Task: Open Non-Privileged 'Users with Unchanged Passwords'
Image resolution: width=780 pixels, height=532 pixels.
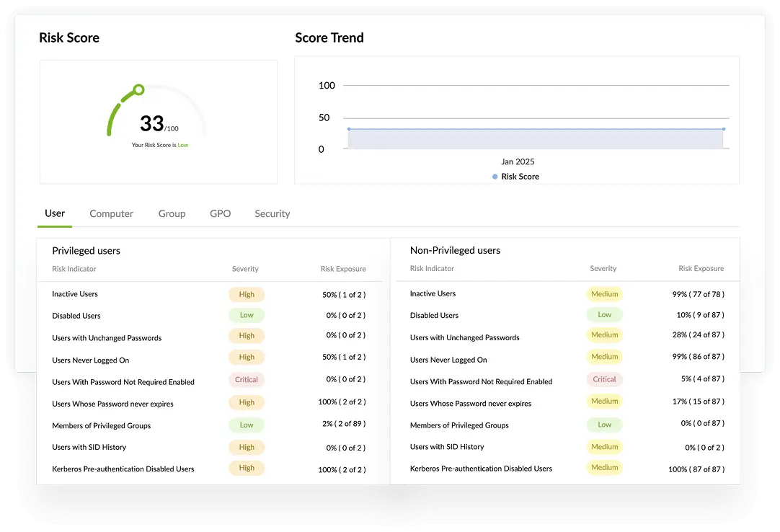Action: pyautogui.click(x=465, y=337)
